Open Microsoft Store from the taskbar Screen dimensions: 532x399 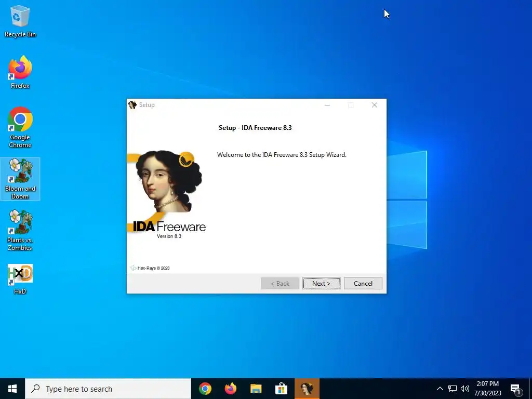point(281,389)
